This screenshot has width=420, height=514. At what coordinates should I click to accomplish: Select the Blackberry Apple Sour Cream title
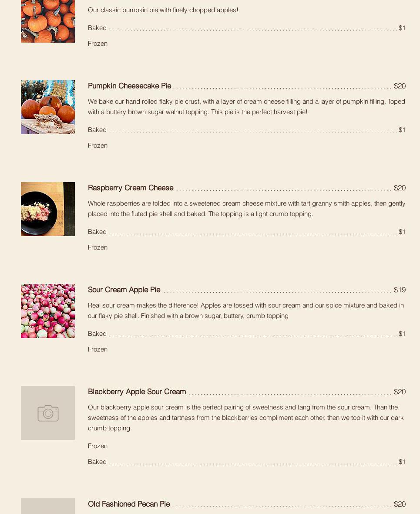[137, 392]
